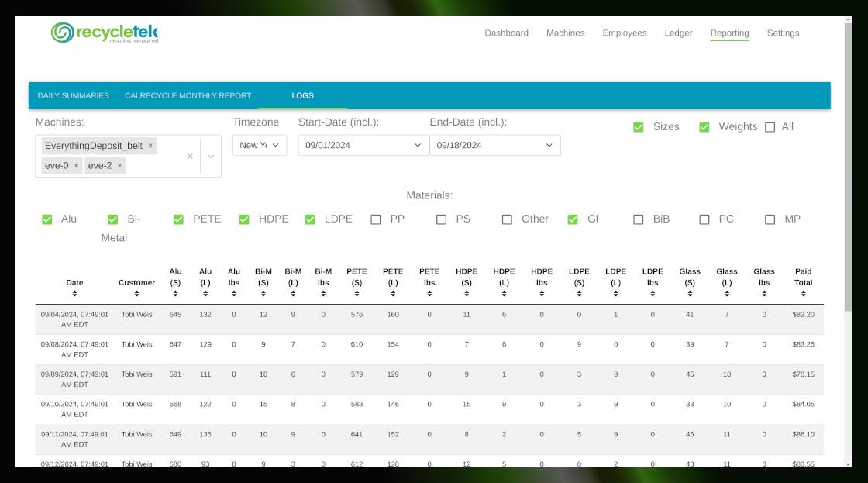
Task: Sort by Customer column arrows
Action: (136, 294)
